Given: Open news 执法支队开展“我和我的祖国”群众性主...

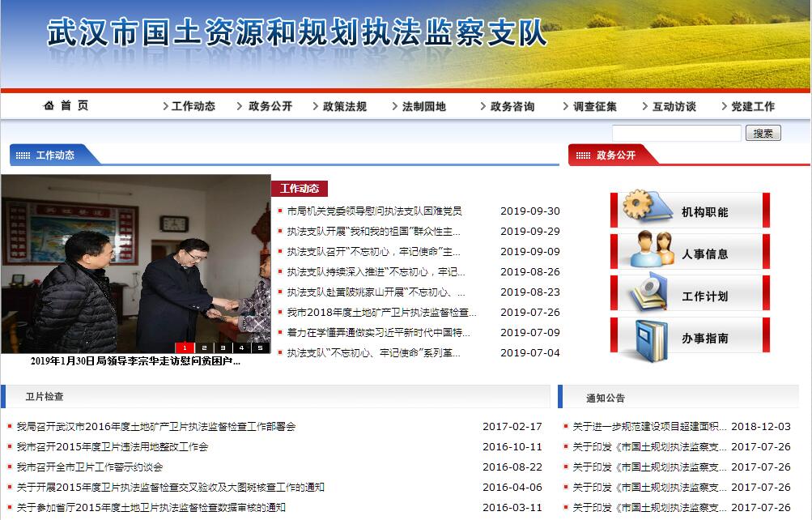Looking at the screenshot, I should pyautogui.click(x=373, y=231).
